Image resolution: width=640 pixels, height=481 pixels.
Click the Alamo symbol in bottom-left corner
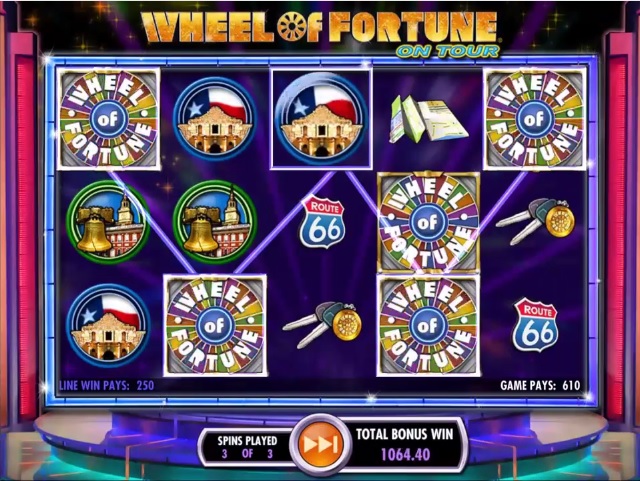coord(109,325)
